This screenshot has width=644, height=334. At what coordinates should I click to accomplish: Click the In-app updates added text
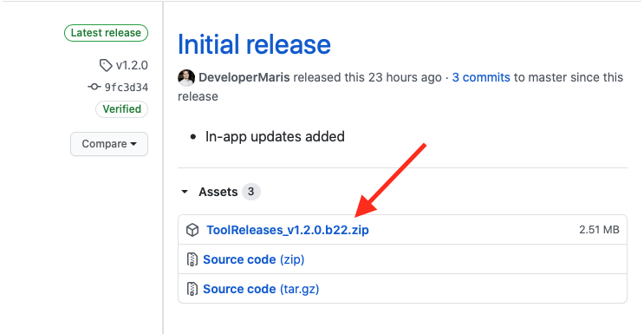point(275,136)
